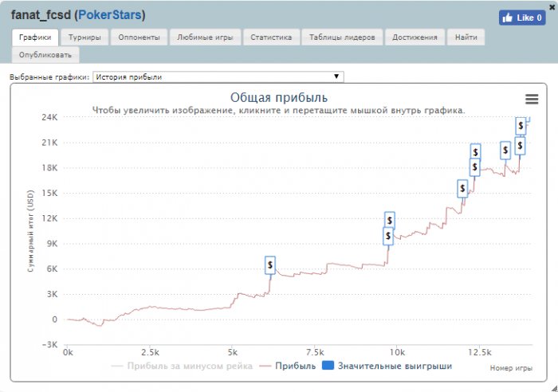The height and width of the screenshot is (392, 558).
Task: Switch to the Графики tab
Action: (35, 37)
